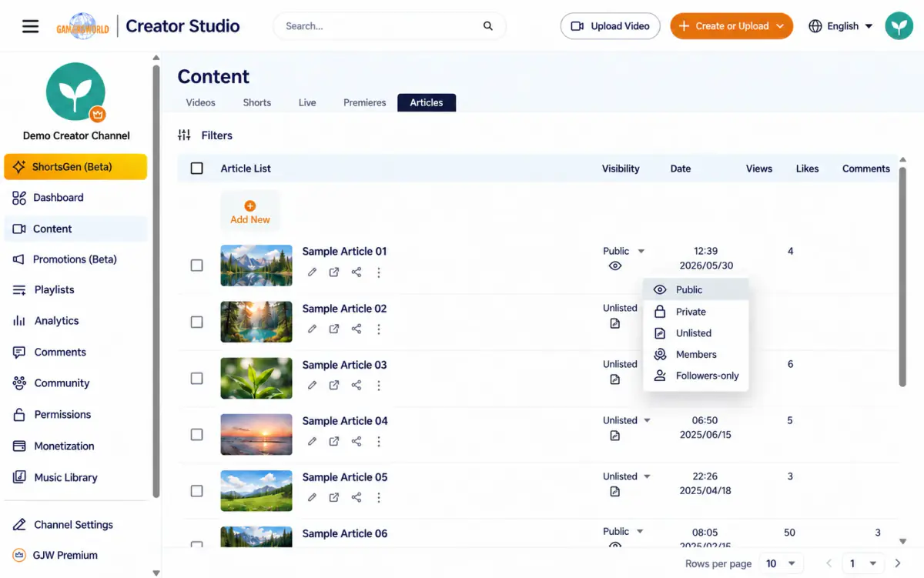Click the Unlisted icon under Sample Article 02
Screen dimensions: 924x578
(x=614, y=323)
